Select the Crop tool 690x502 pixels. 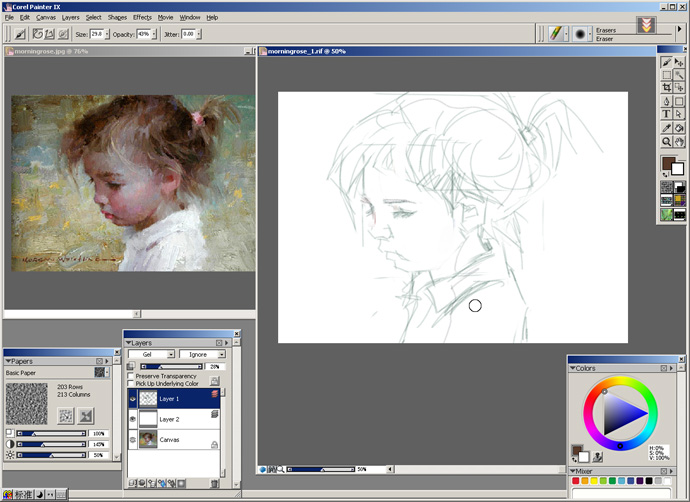666,87
